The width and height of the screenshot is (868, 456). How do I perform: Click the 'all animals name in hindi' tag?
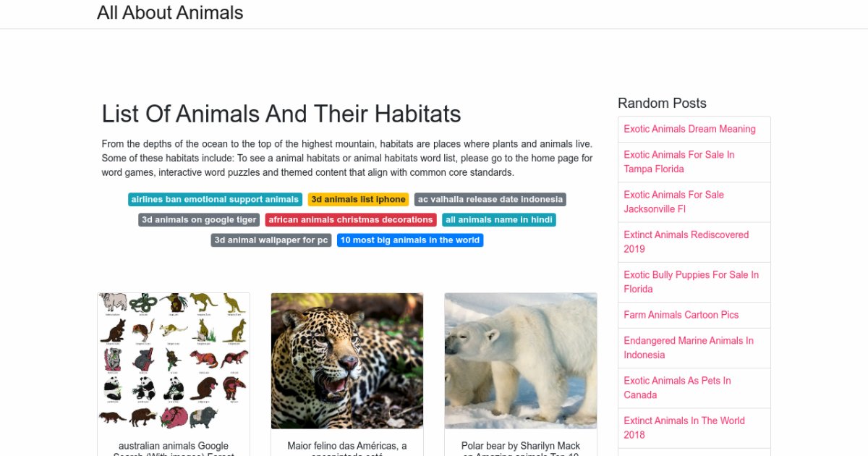click(x=498, y=219)
